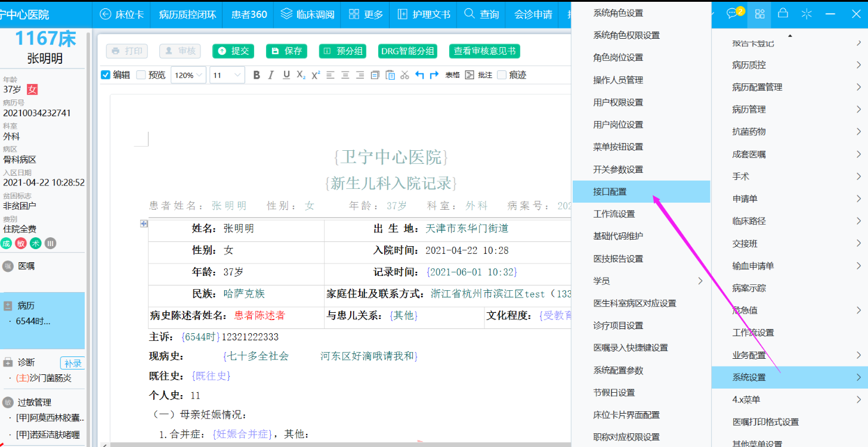Click the bold formatting icon

257,75
